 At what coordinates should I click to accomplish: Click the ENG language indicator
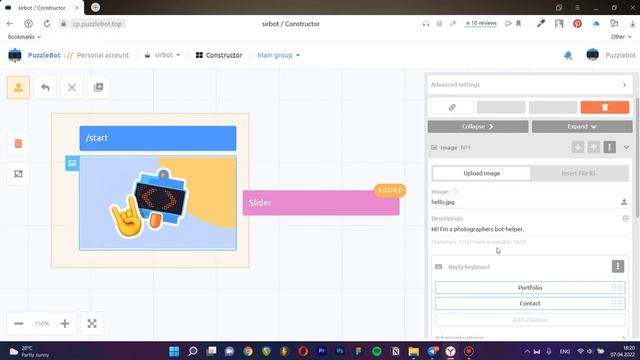tap(565, 351)
